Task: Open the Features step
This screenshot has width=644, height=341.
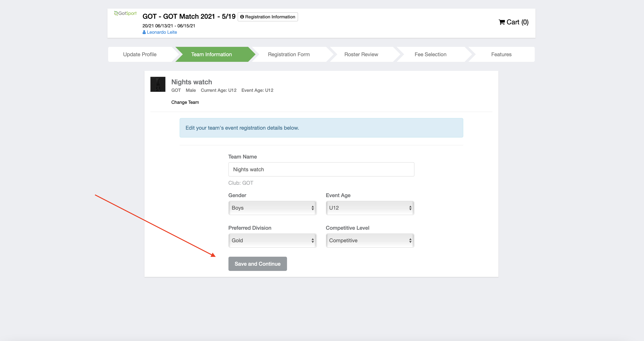Action: pyautogui.click(x=501, y=54)
